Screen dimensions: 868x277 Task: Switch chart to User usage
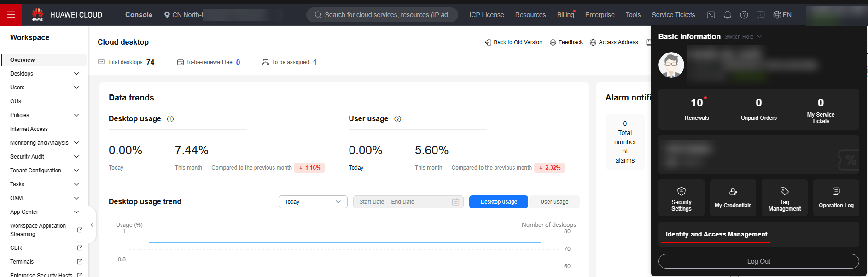click(x=554, y=202)
